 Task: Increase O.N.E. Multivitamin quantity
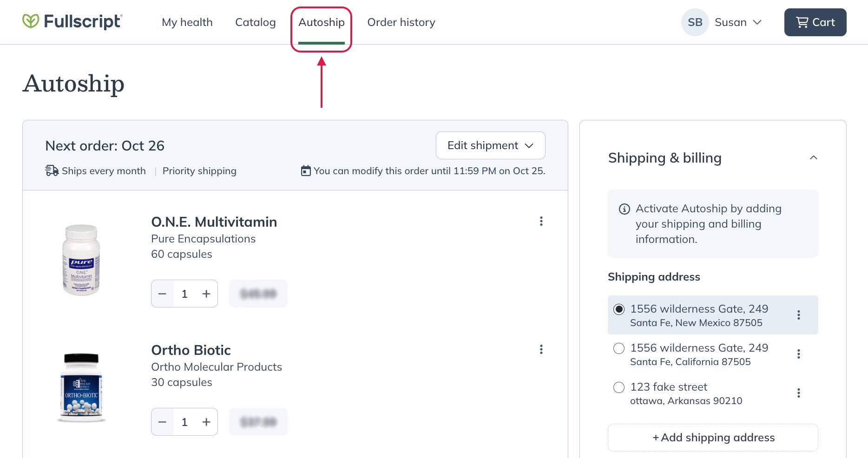click(206, 294)
